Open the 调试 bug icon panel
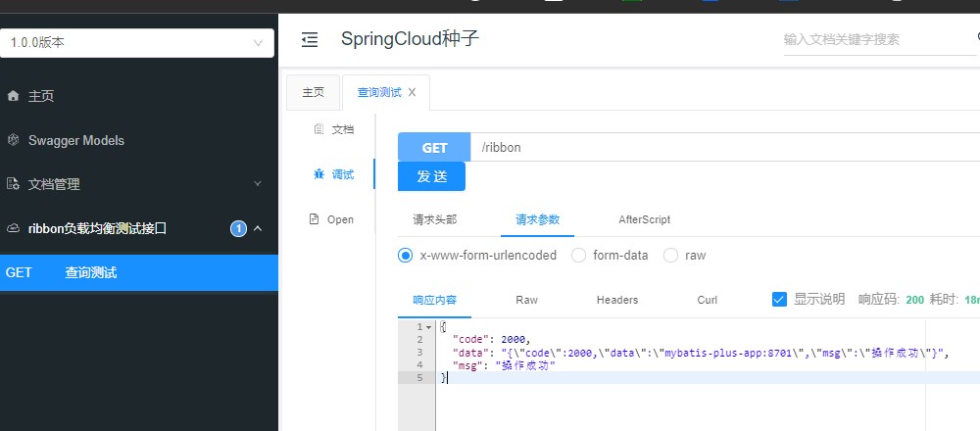 tap(318, 174)
